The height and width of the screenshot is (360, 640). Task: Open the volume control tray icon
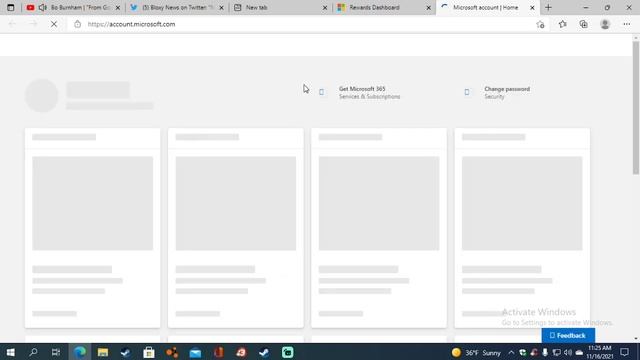click(568, 352)
